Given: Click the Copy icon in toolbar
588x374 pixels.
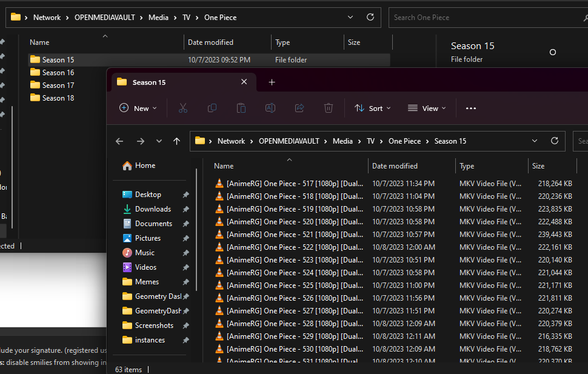Looking at the screenshot, I should pos(212,108).
